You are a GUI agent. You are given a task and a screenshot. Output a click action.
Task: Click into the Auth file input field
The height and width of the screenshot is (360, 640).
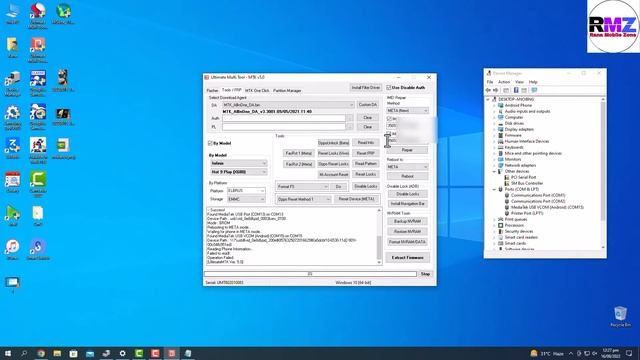pyautogui.click(x=284, y=118)
